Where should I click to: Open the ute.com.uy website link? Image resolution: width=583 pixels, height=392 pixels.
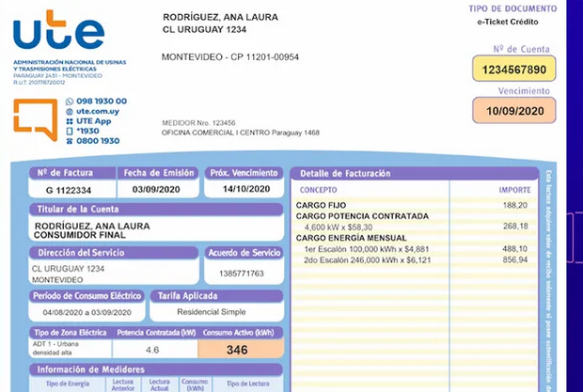coord(98,111)
